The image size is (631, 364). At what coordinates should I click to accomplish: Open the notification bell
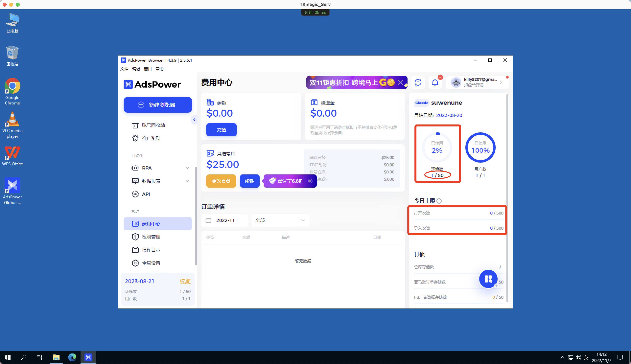pos(435,82)
